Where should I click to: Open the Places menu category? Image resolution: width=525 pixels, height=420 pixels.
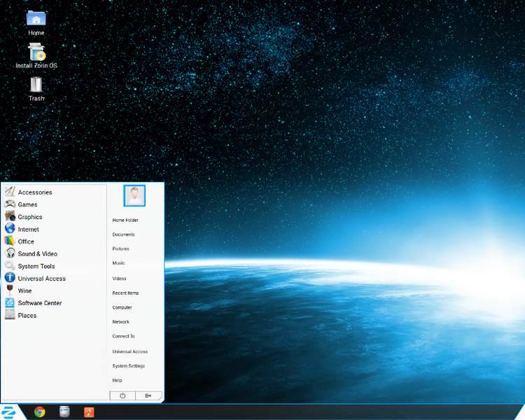27,316
